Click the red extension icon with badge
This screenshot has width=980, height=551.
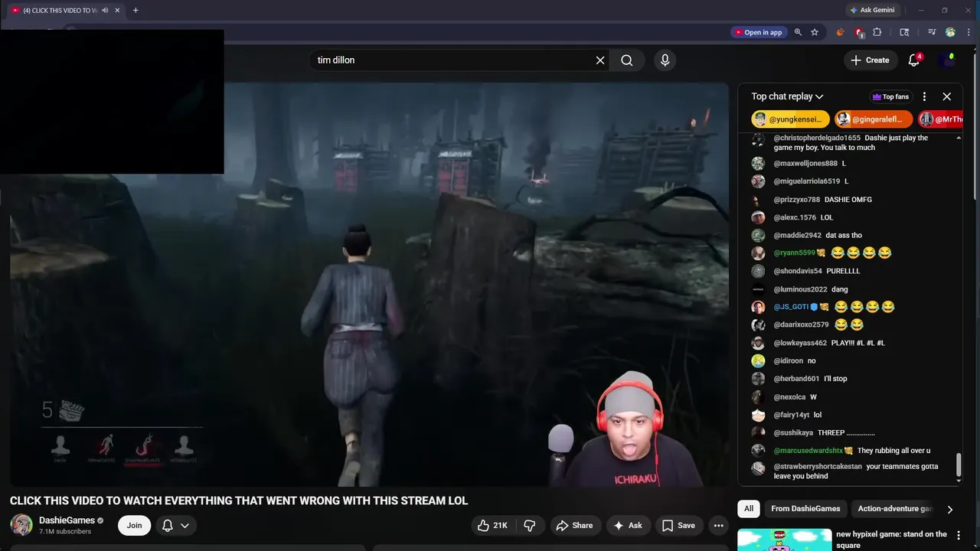click(x=859, y=32)
